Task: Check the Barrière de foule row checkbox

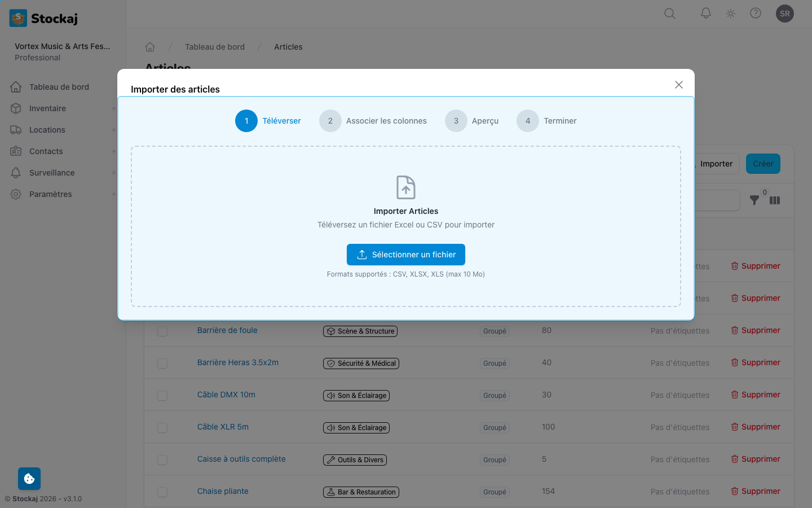Action: pos(162,331)
